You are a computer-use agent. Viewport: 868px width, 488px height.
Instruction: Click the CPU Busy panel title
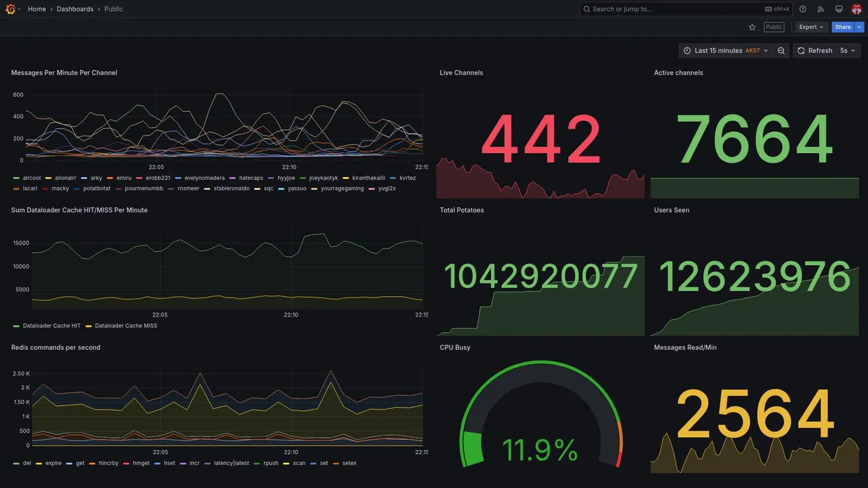[455, 348]
